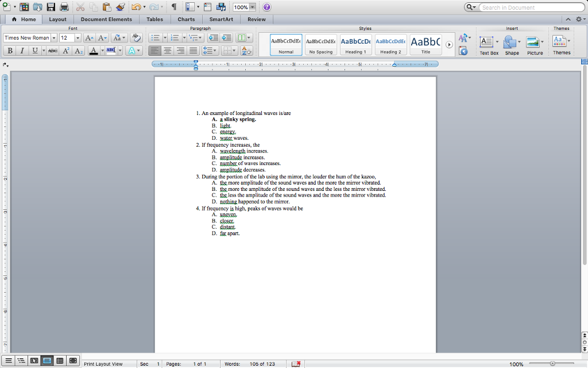The height and width of the screenshot is (368, 588).
Task: Click the Paste clipboard icon
Action: (x=107, y=7)
